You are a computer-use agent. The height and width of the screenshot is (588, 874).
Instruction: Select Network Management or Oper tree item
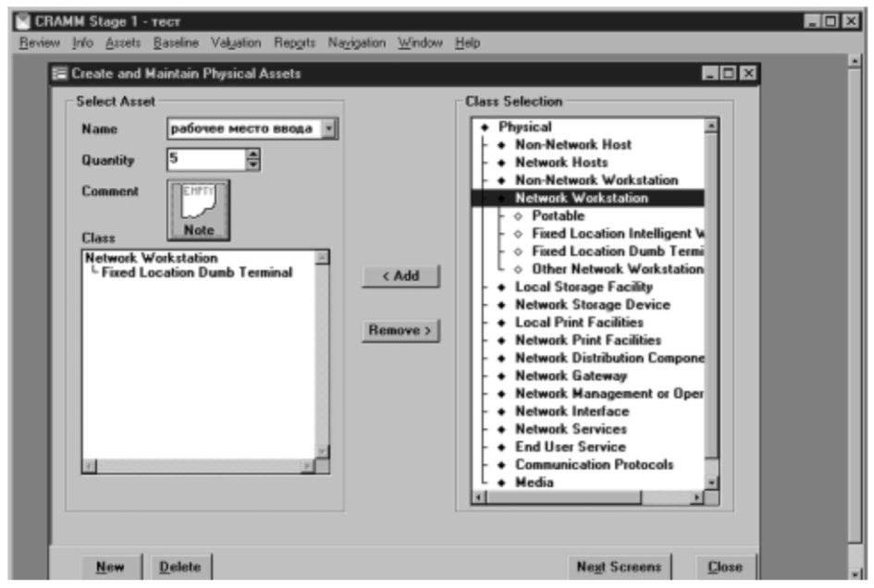(609, 394)
